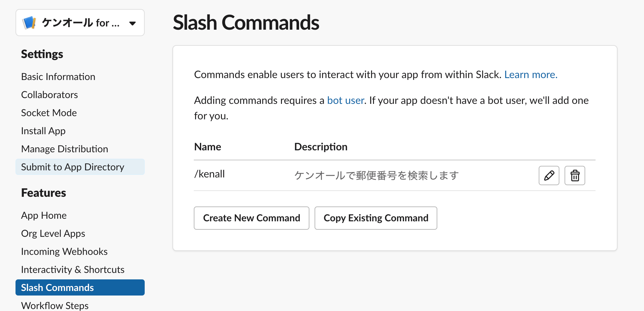Open the app switcher dropdown arrow

click(132, 23)
